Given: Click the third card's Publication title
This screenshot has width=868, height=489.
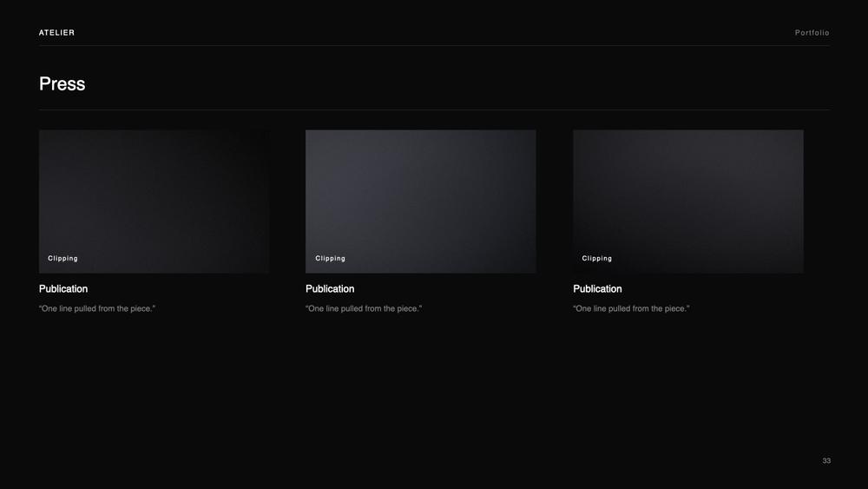Looking at the screenshot, I should [x=597, y=289].
